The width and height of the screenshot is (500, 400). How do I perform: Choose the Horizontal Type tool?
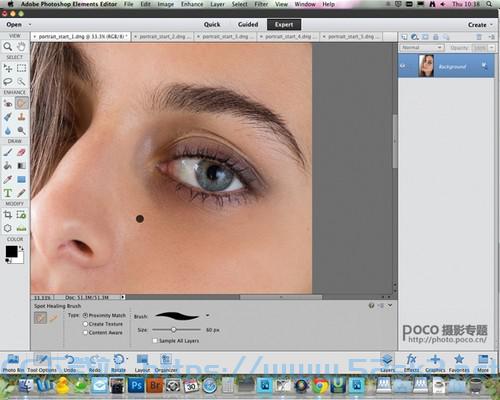tap(8, 193)
